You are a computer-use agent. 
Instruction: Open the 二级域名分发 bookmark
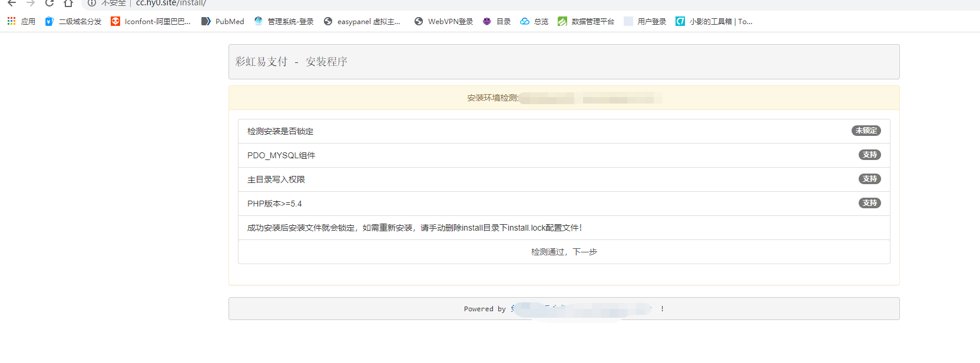click(74, 22)
